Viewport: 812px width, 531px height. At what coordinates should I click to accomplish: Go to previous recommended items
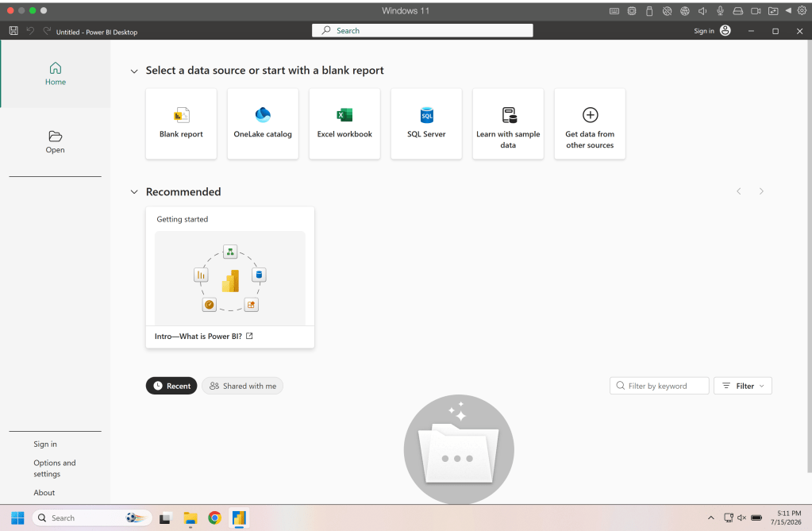739,191
